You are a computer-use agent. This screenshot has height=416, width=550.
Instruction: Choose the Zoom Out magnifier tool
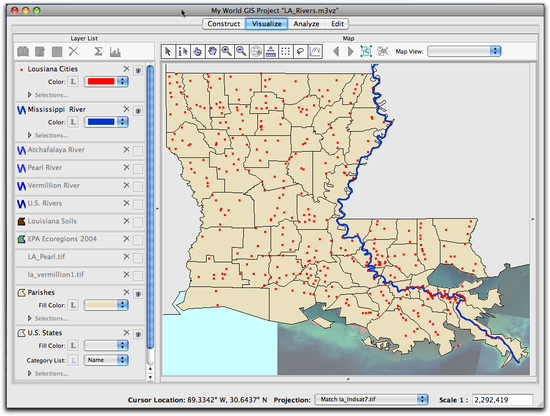[241, 52]
